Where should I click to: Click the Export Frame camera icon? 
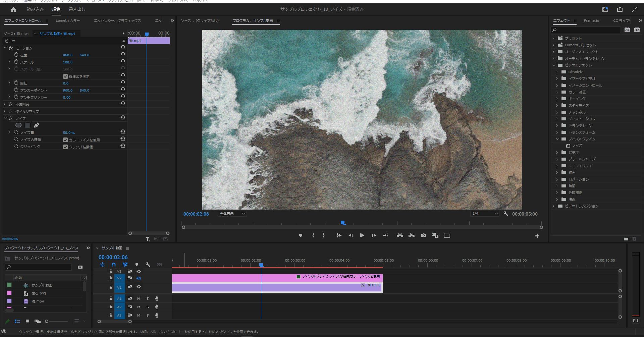pyautogui.click(x=424, y=235)
